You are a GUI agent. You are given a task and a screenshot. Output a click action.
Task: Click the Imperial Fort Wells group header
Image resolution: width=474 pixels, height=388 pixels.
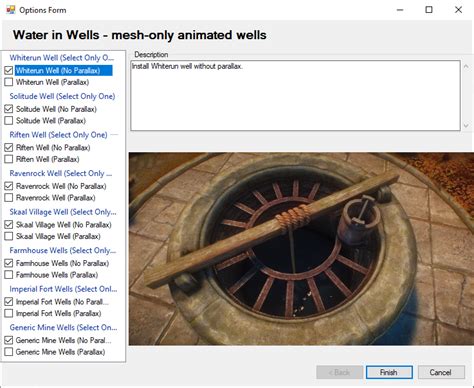point(63,289)
